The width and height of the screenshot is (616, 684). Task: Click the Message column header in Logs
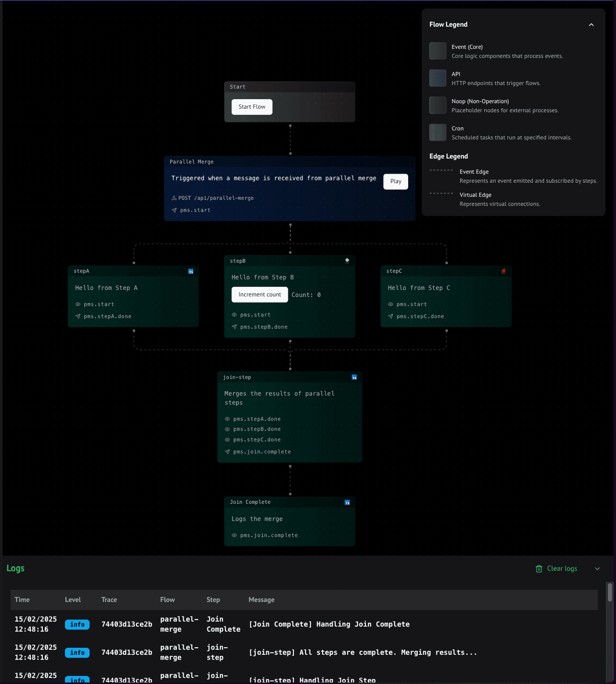[262, 600]
